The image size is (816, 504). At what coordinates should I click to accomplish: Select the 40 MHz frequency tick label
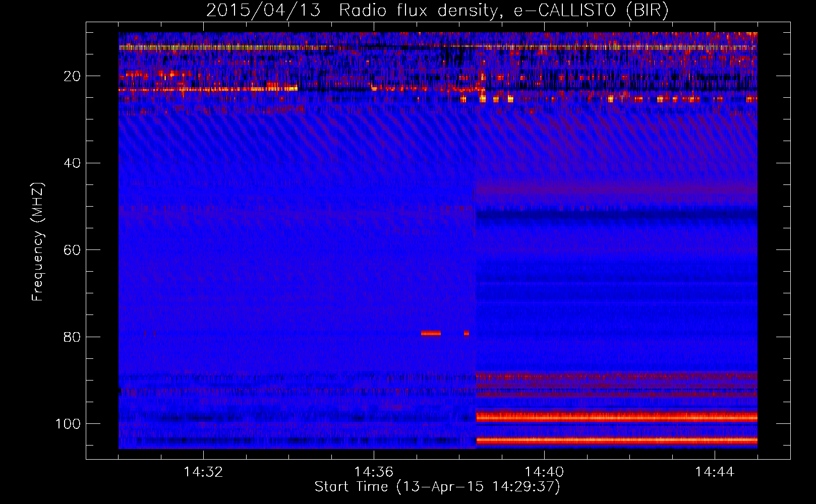click(x=73, y=163)
